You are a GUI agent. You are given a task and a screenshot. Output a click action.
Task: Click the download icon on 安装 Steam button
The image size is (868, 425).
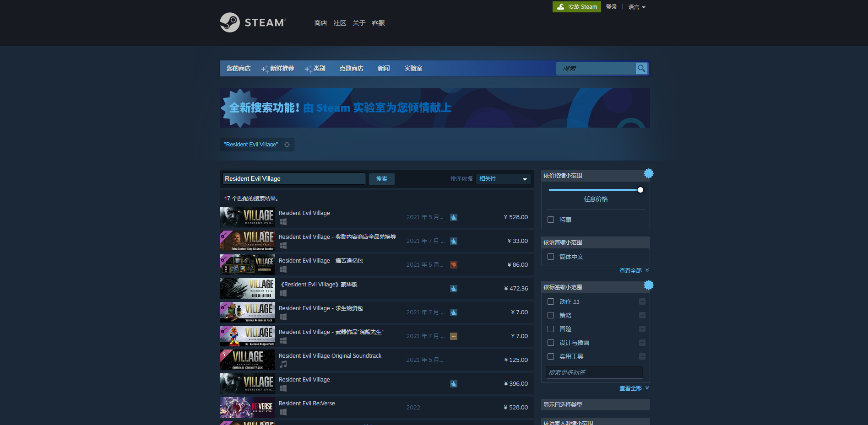pos(561,7)
